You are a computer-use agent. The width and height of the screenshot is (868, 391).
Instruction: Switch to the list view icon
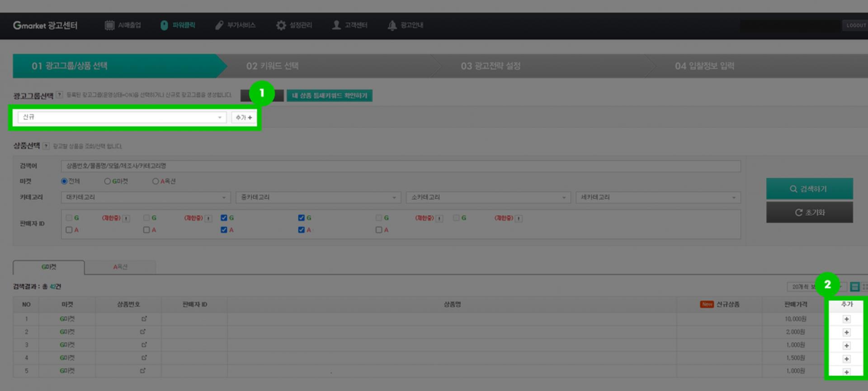854,286
